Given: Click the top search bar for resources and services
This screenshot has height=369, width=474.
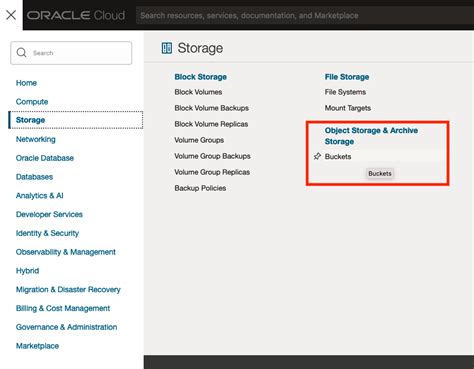Looking at the screenshot, I should pos(305,15).
